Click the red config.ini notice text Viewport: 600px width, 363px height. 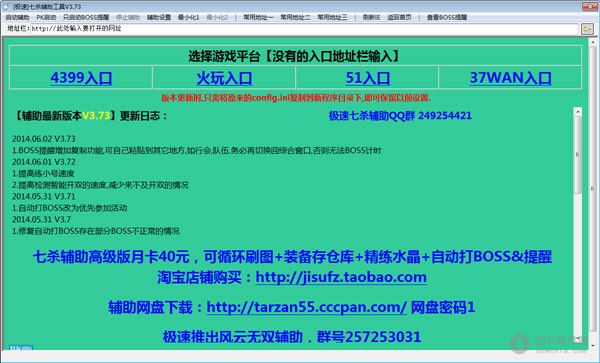[x=296, y=98]
